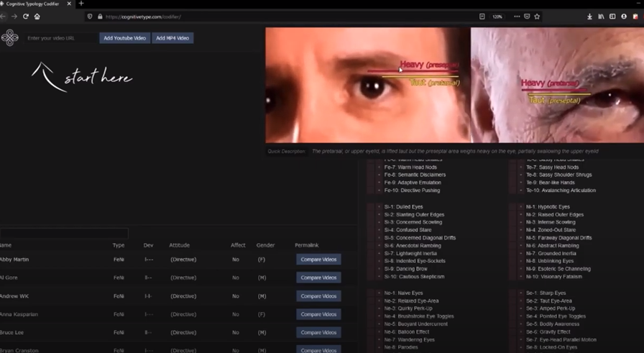Select 'Fe-8: Semantic Disclaimers' signal
Image resolution: width=644 pixels, height=353 pixels.
click(415, 175)
